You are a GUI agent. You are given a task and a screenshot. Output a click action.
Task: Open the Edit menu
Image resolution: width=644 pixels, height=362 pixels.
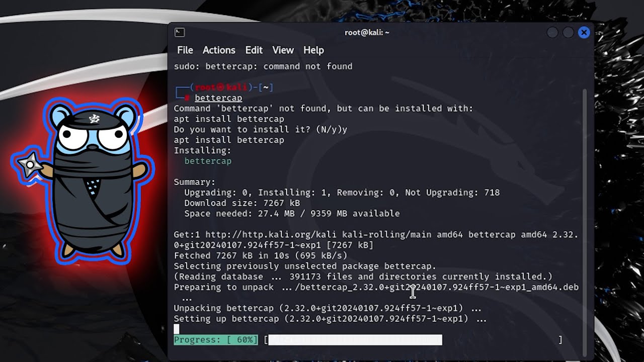(x=254, y=50)
